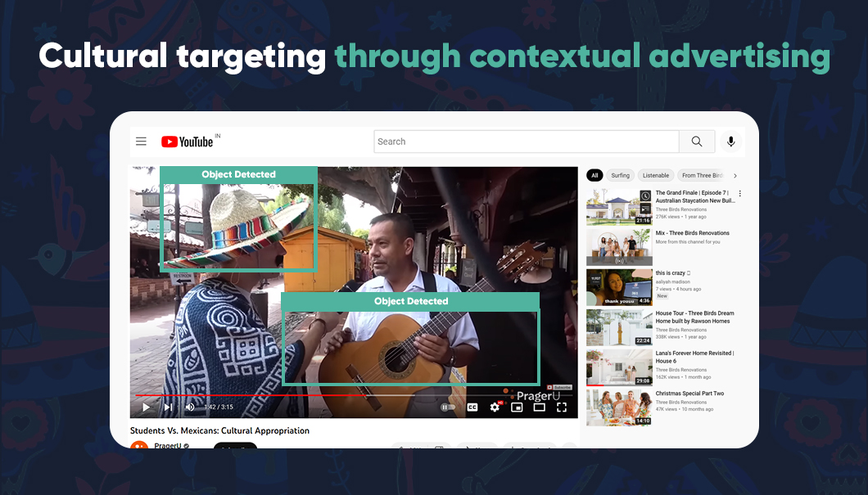Click inside the Search field
Image resolution: width=868 pixels, height=495 pixels.
pos(527,142)
